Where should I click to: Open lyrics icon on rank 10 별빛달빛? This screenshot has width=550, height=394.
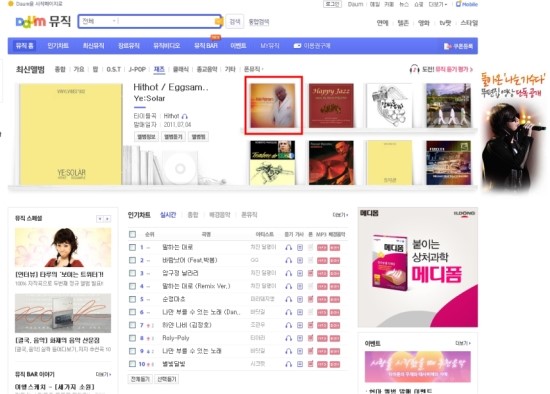click(x=300, y=364)
